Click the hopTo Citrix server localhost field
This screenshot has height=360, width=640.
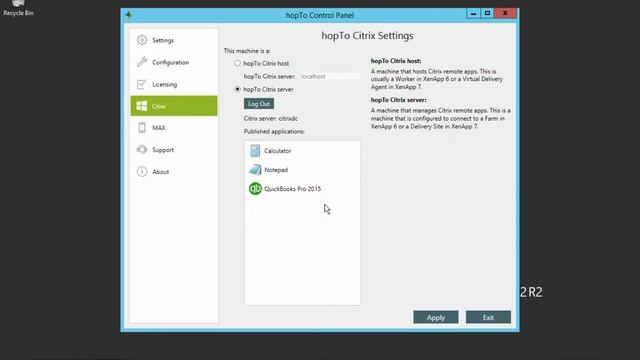(330, 76)
